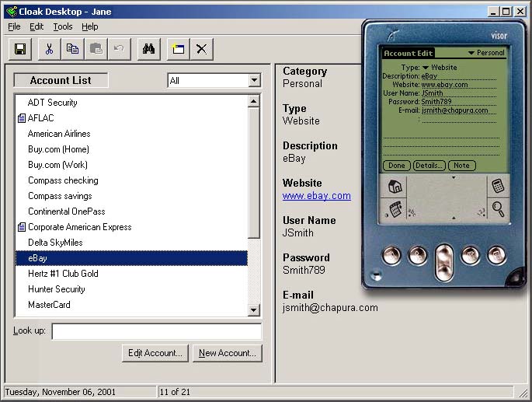Open the Tools menu
Viewport: 532px width, 402px height.
(x=63, y=26)
